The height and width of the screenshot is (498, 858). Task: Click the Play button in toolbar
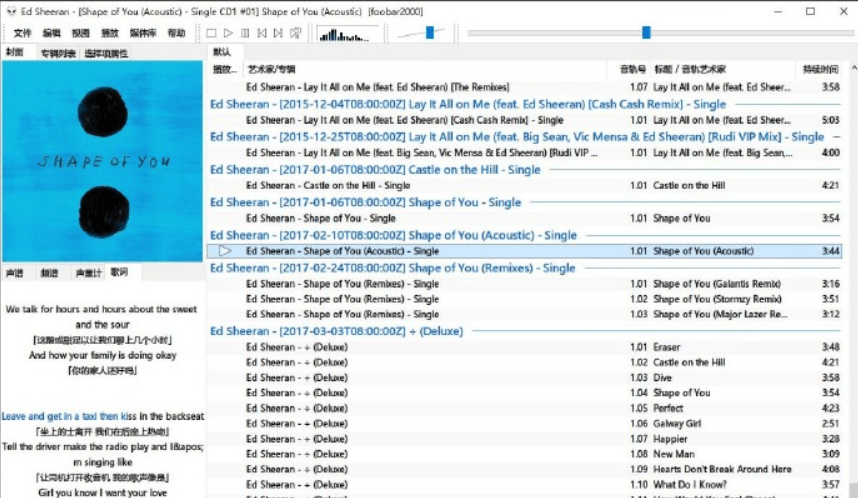tap(228, 33)
